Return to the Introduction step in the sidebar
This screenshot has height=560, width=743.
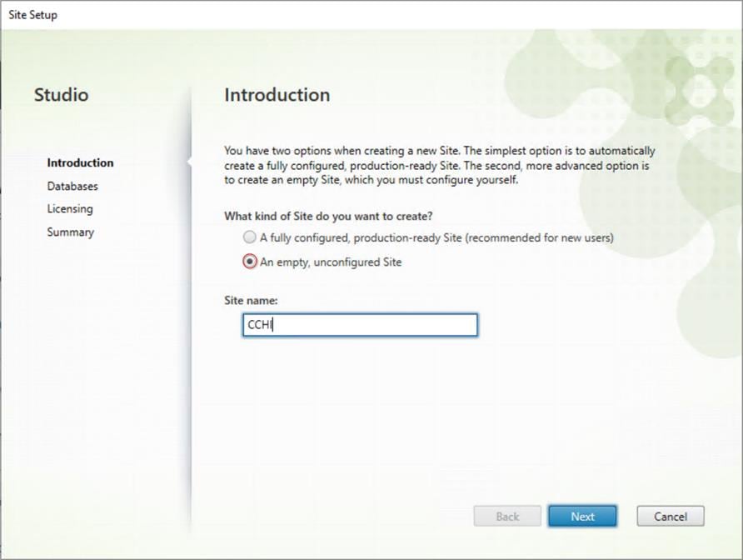(80, 162)
